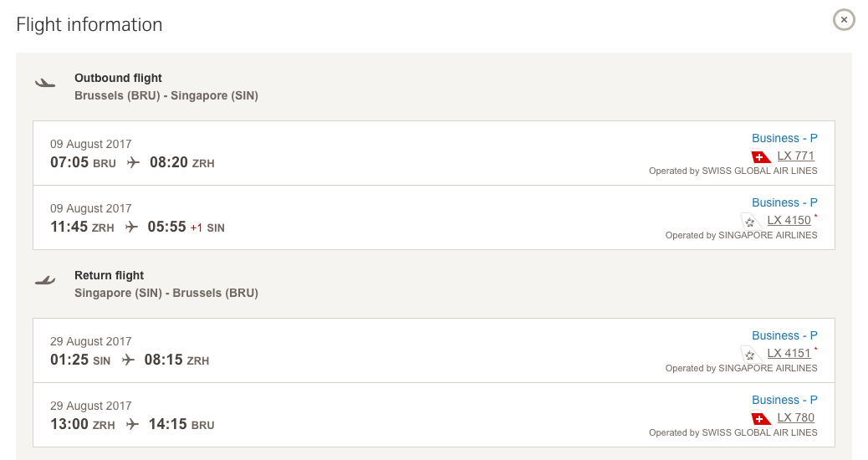868x460 pixels.
Task: Click the Swiss logo beside LX 780
Action: [761, 418]
